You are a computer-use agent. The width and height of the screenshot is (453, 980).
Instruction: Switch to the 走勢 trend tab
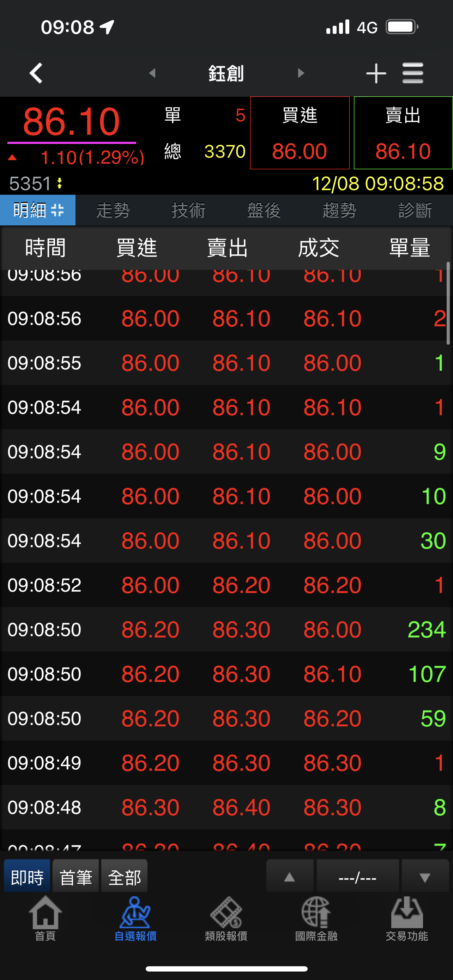[113, 210]
